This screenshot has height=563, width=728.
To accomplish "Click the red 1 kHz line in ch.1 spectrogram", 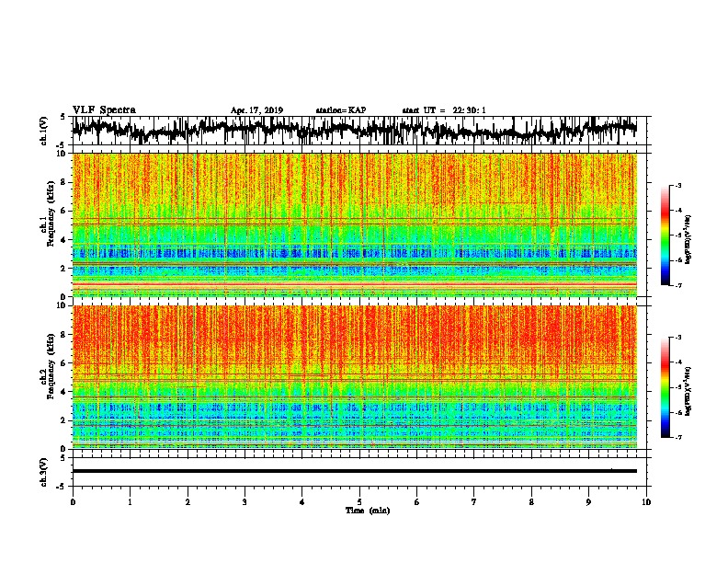I will 354,283.
